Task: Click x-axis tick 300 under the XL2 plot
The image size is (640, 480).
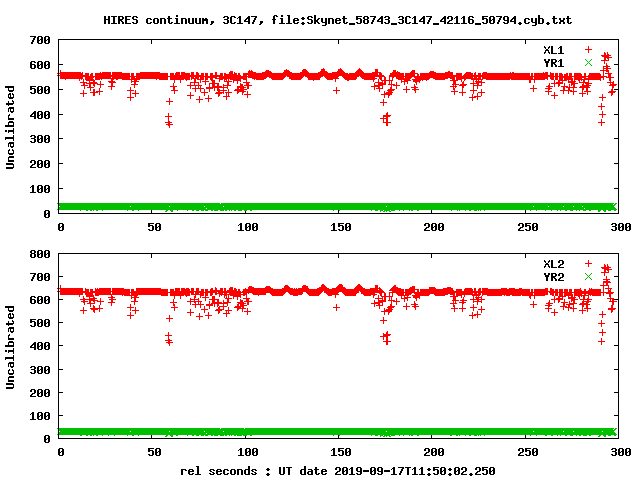Action: click(x=621, y=452)
